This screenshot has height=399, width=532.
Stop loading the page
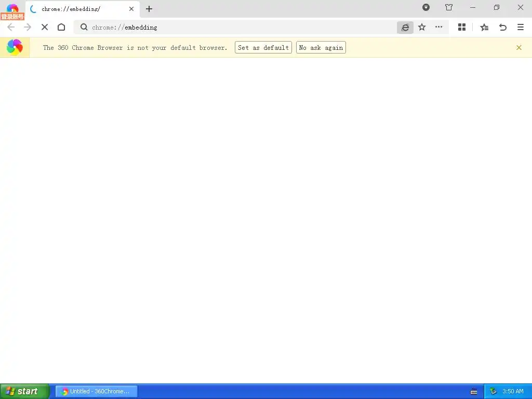[45, 27]
